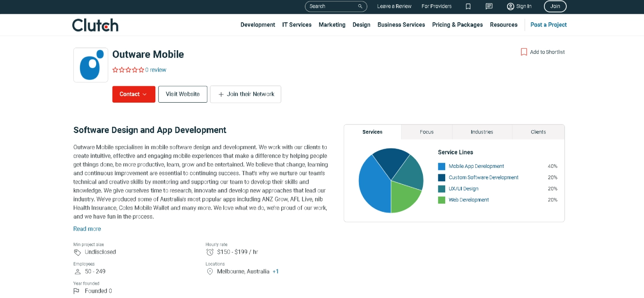Click the Join button

(x=555, y=6)
